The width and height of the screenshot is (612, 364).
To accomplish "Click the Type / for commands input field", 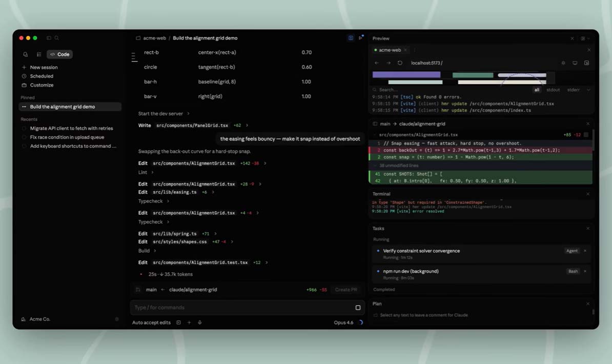I will (x=241, y=308).
